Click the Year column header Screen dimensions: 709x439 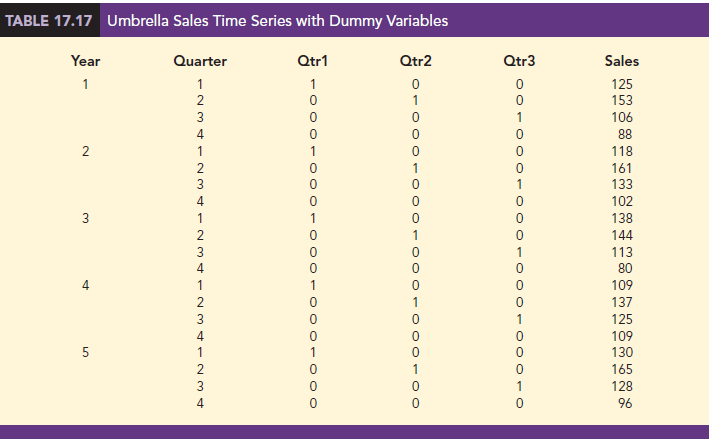pyautogui.click(x=85, y=61)
